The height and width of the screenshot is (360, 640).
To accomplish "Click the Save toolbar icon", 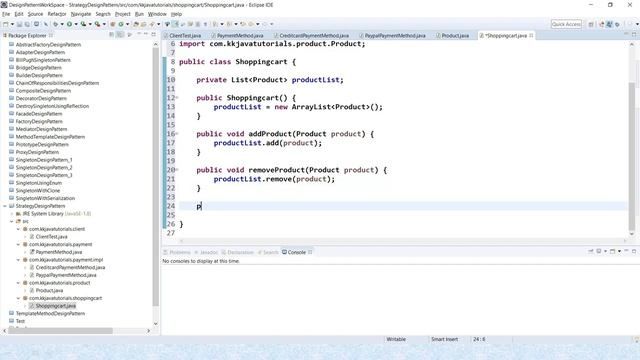I will (19, 24).
